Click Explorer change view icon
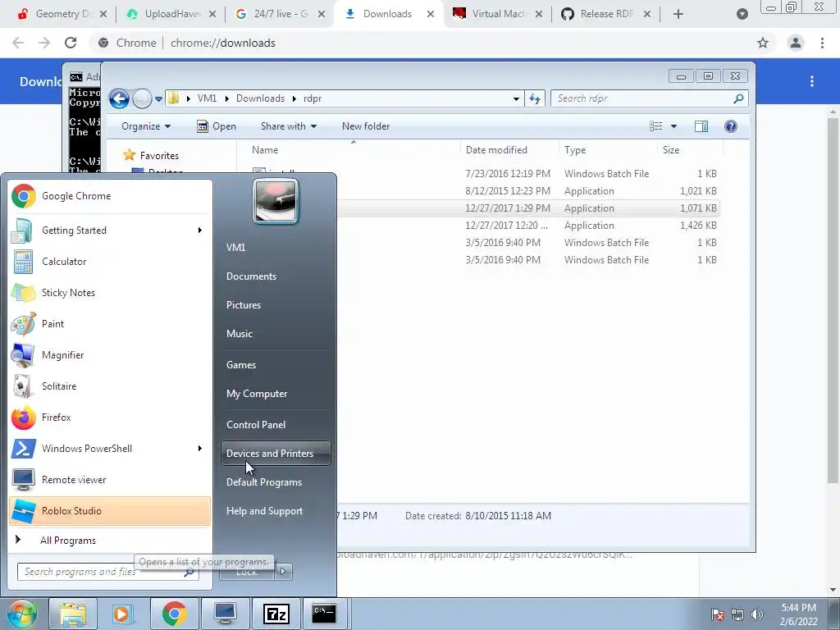The height and width of the screenshot is (630, 840). coord(656,126)
